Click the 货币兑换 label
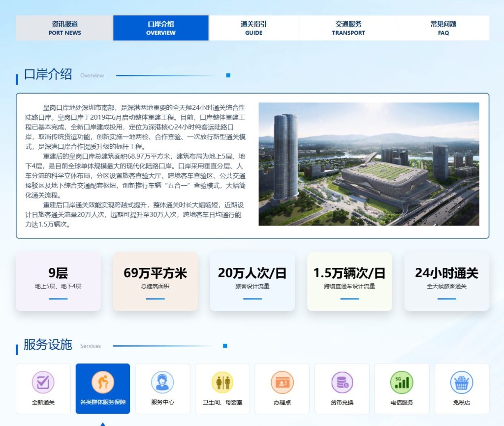The width and height of the screenshot is (504, 426). point(342,402)
